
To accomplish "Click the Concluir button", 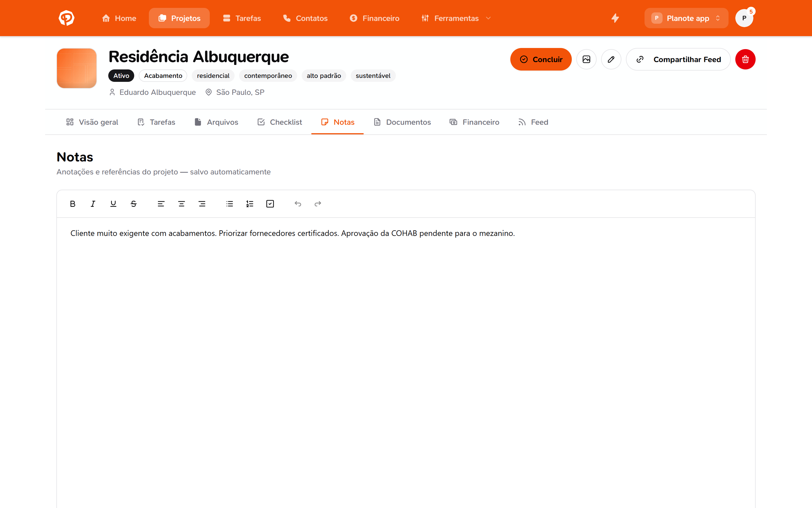I will tap(541, 59).
